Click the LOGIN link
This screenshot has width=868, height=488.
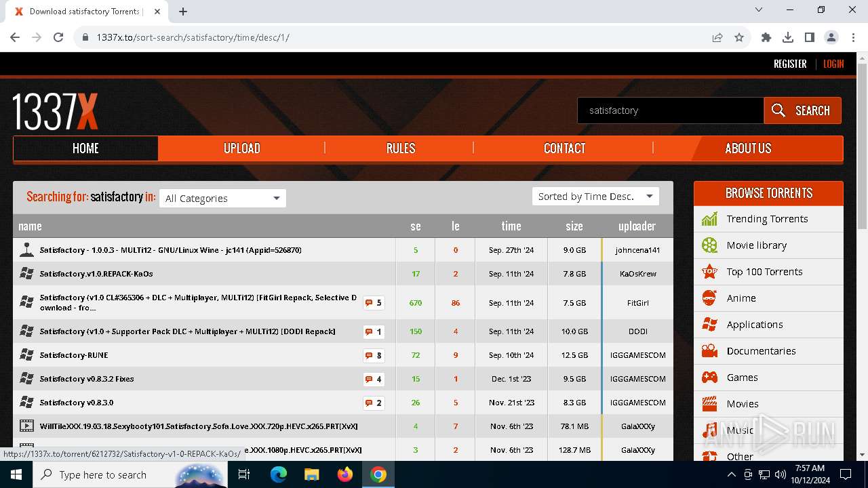[833, 64]
